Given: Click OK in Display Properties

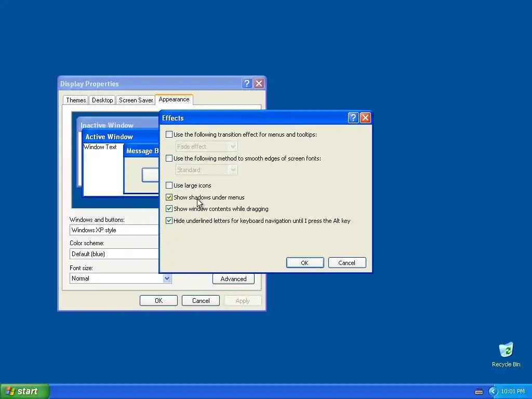Looking at the screenshot, I should coord(158,301).
